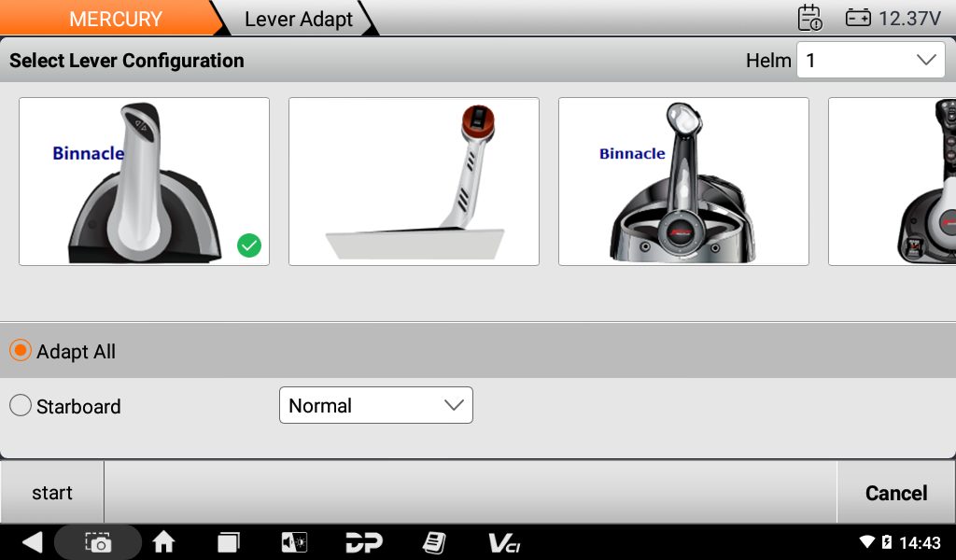Go to the home screen icon

click(x=163, y=542)
